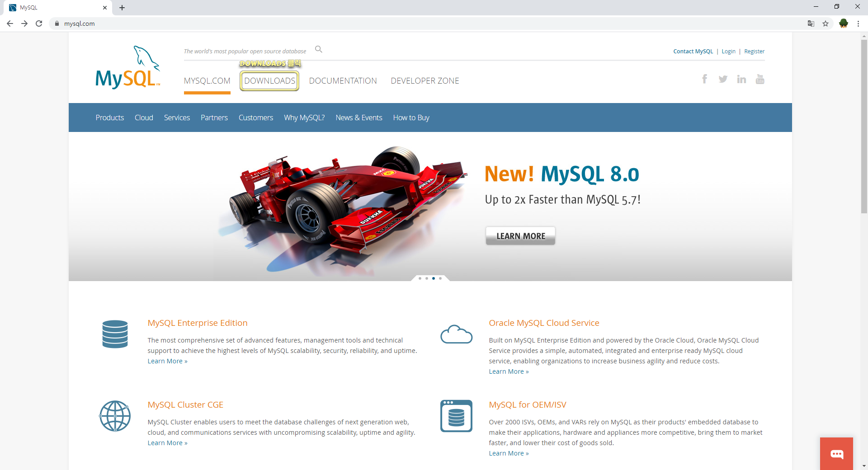Click the Login link
Viewport: 868px width, 470px height.
coord(728,52)
